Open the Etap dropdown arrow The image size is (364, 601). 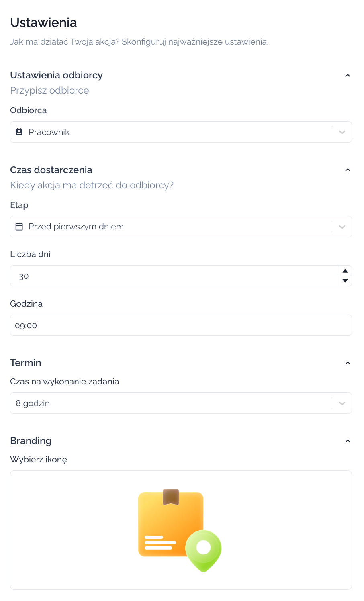coord(342,227)
